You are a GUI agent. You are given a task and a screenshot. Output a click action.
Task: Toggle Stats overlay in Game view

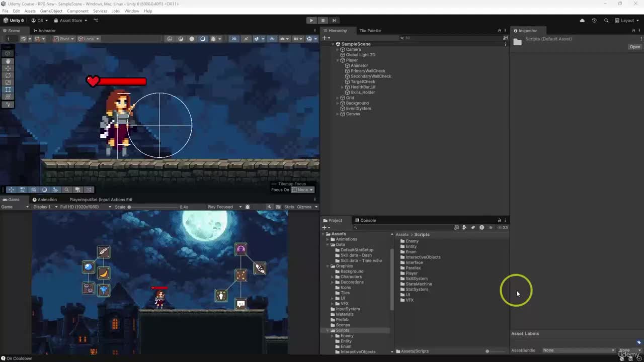[x=289, y=207]
